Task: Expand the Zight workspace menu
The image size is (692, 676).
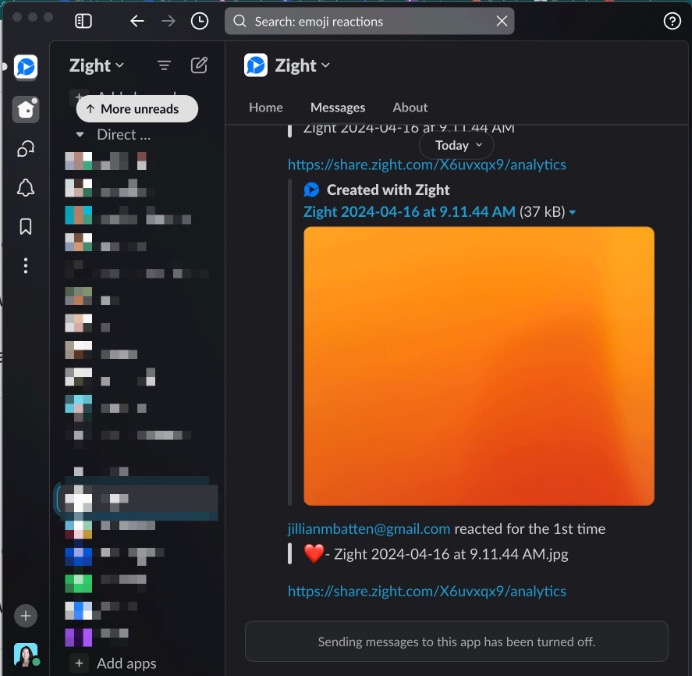Action: click(x=97, y=65)
